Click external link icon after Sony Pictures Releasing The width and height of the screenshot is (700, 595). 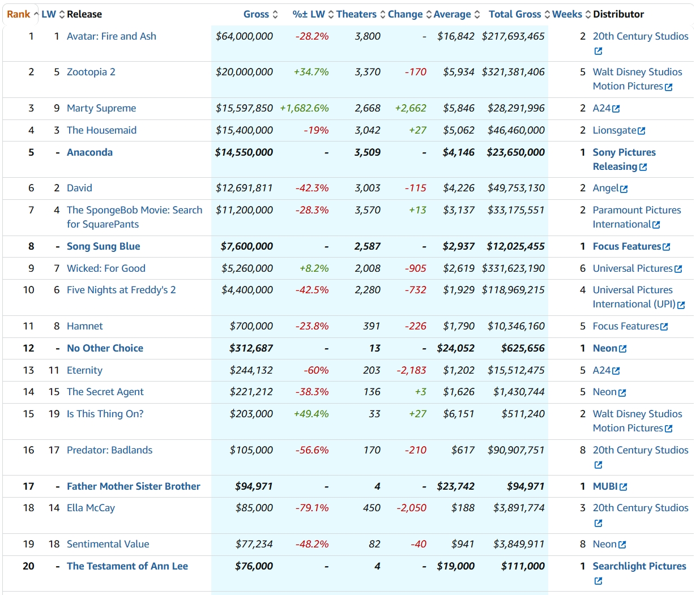[x=643, y=167]
